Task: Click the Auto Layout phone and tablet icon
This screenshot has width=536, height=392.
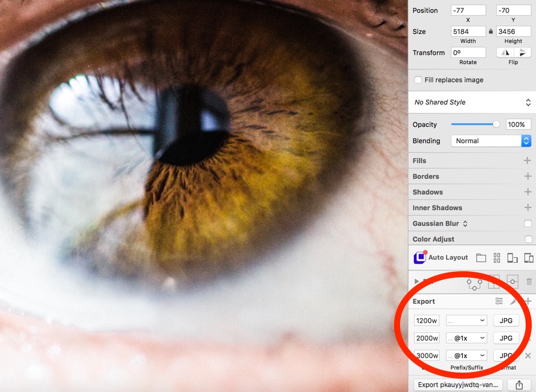Action: click(x=529, y=258)
